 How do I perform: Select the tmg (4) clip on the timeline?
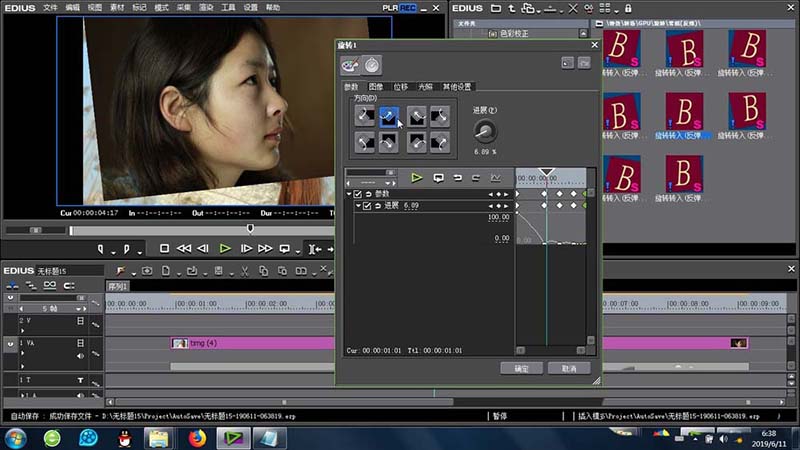(252, 343)
